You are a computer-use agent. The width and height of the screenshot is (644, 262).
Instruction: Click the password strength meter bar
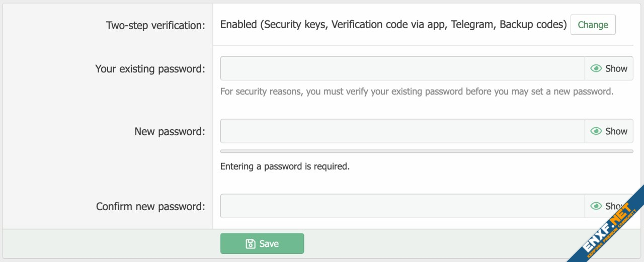[426, 151]
